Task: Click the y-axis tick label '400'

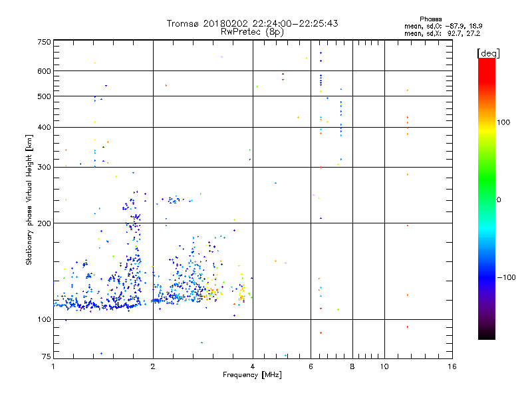Action: 44,127
